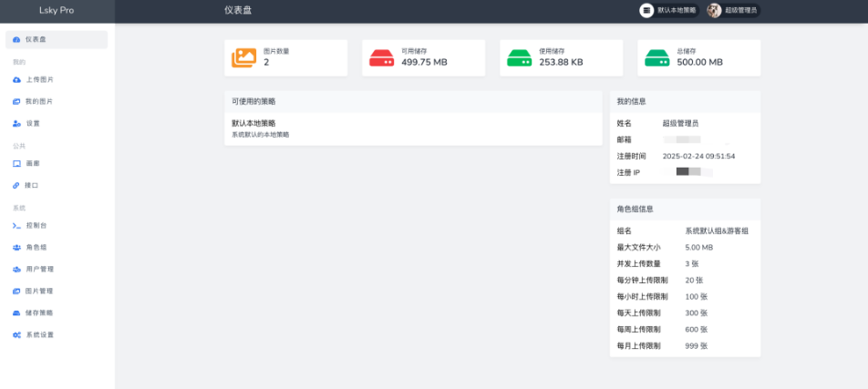Open the 画廊 page

57,164
